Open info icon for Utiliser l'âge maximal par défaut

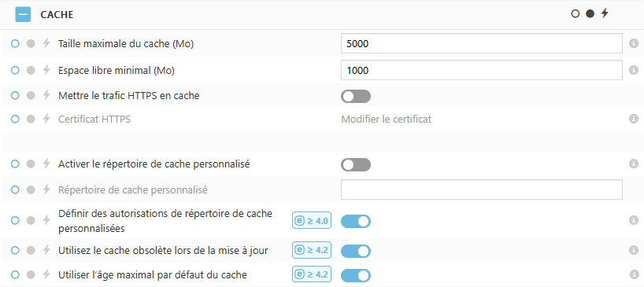pyautogui.click(x=634, y=274)
